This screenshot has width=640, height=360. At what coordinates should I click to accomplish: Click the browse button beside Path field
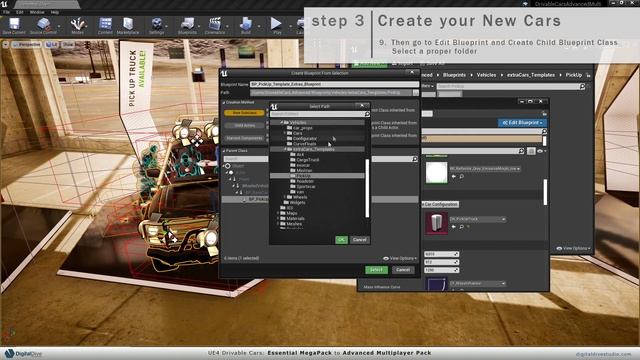coord(416,93)
